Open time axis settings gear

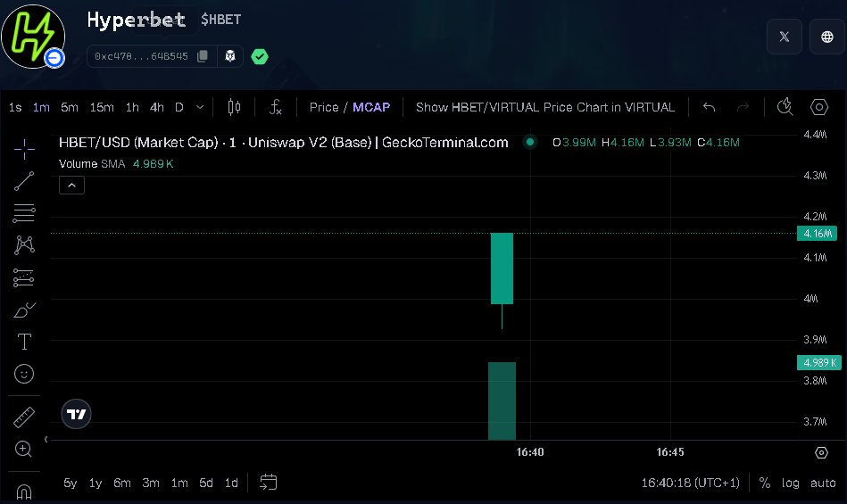(x=821, y=452)
